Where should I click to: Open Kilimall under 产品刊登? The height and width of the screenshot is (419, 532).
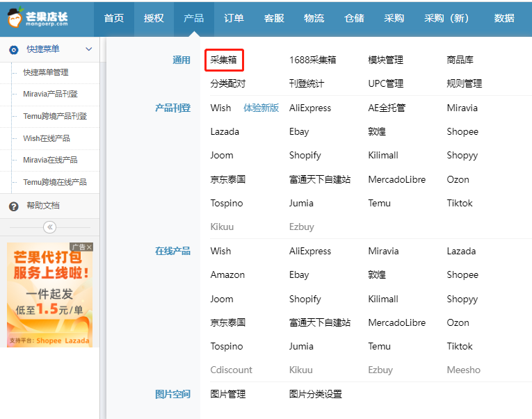pyautogui.click(x=383, y=155)
